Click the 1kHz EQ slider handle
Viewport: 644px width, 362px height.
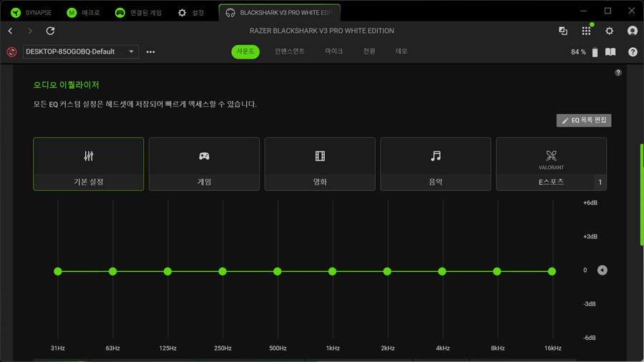[332, 271]
